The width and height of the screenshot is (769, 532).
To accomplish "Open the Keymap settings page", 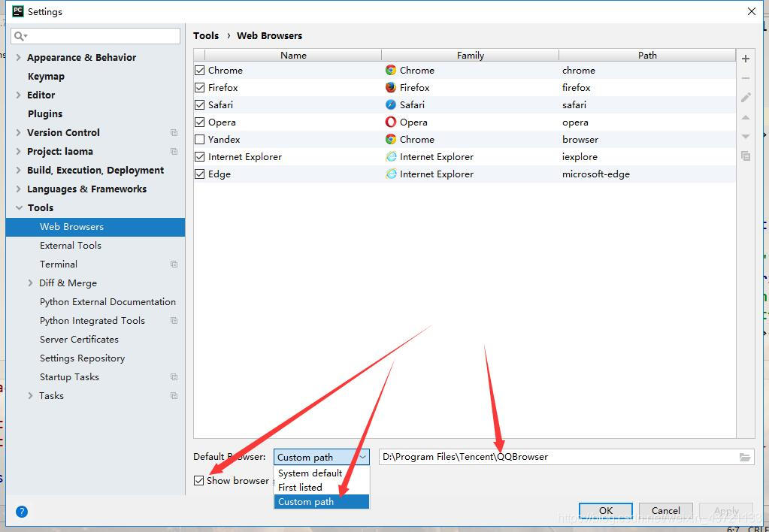I will (x=46, y=76).
